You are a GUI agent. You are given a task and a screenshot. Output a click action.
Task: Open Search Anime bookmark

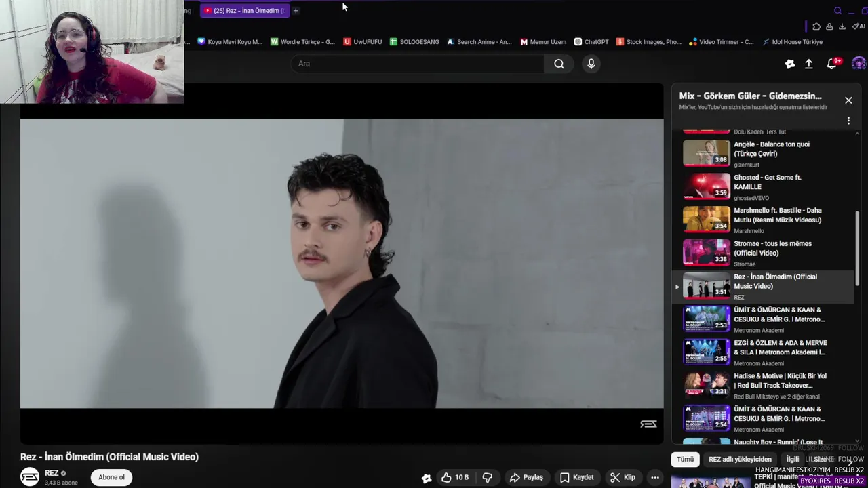pyautogui.click(x=479, y=42)
